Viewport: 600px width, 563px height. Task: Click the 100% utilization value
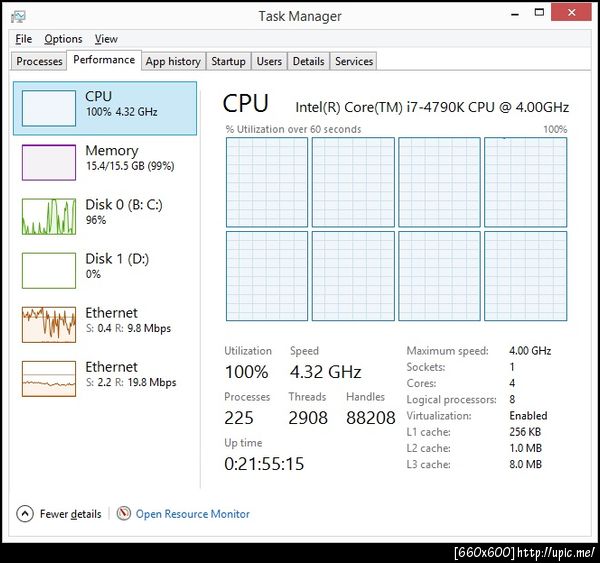(246, 372)
